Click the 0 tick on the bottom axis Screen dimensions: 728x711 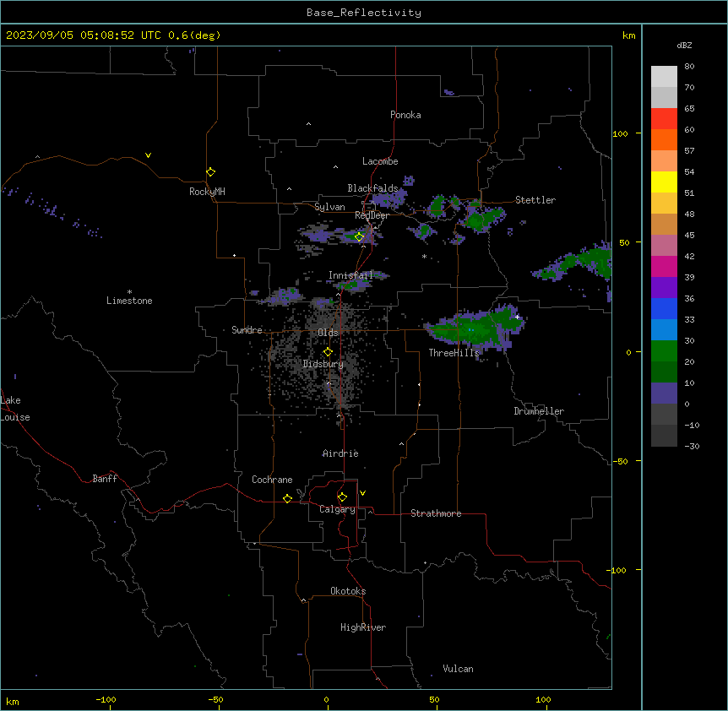[x=326, y=700]
